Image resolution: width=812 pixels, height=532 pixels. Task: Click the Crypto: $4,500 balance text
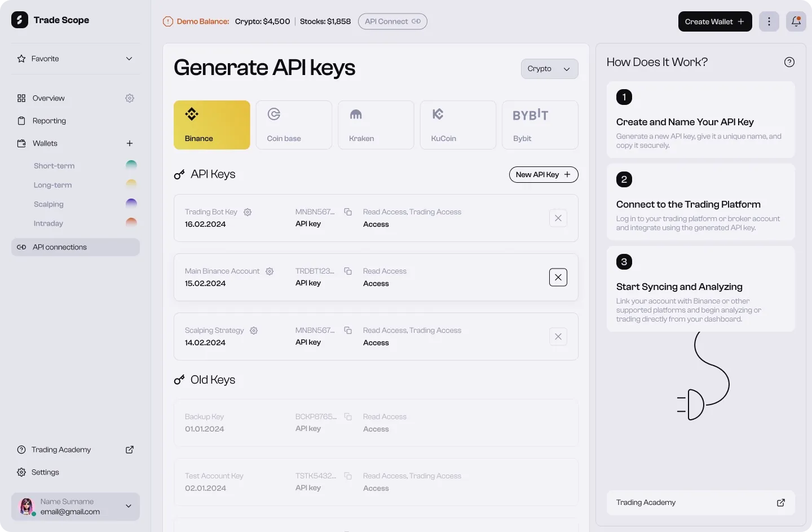263,21
